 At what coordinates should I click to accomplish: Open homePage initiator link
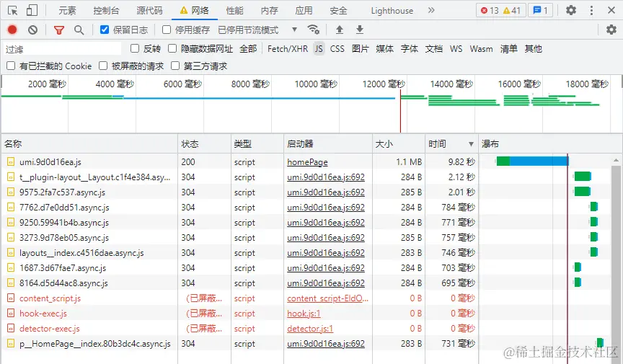coord(307,162)
